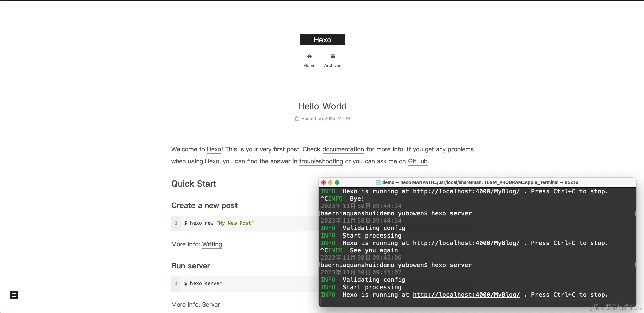Image resolution: width=644 pixels, height=313 pixels.
Task: Open the table of contents hamburger icon
Action: pyautogui.click(x=14, y=295)
